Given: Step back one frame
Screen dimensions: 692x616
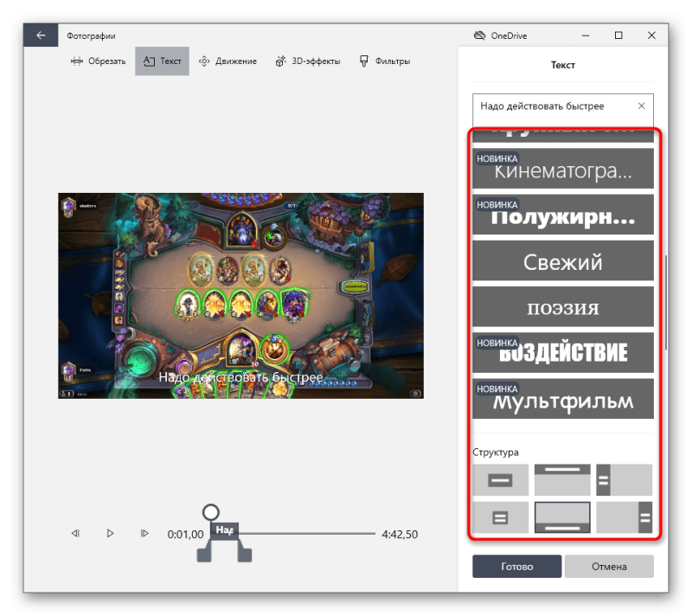Looking at the screenshot, I should pyautogui.click(x=75, y=534).
